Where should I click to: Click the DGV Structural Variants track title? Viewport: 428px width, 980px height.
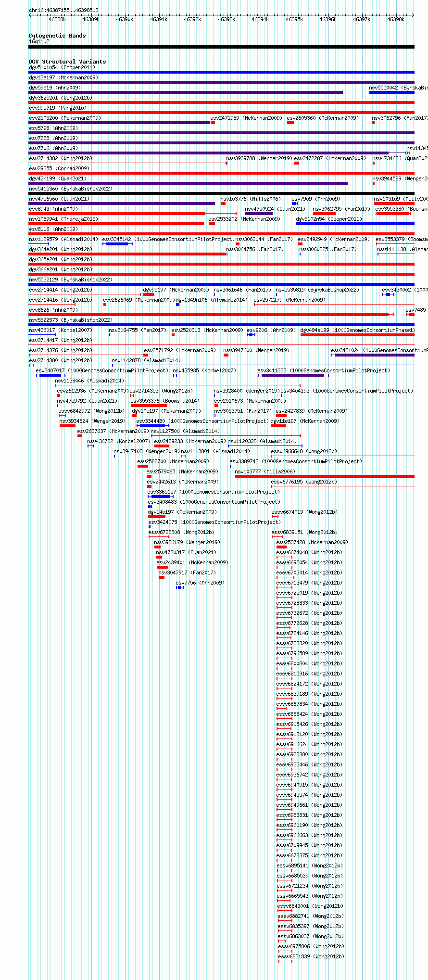coord(67,62)
